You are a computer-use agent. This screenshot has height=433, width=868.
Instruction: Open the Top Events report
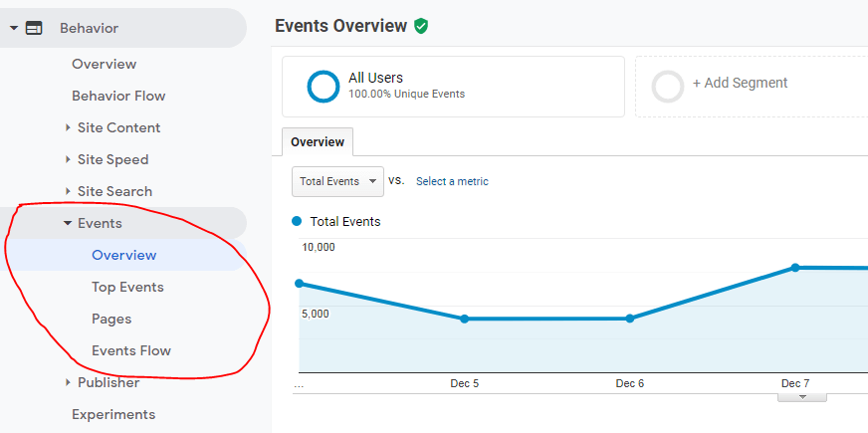(127, 287)
